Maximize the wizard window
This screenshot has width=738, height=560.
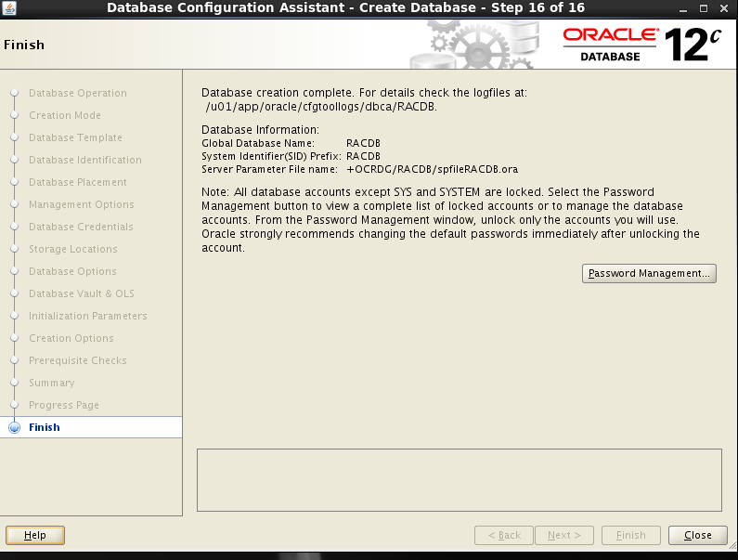[x=703, y=8]
